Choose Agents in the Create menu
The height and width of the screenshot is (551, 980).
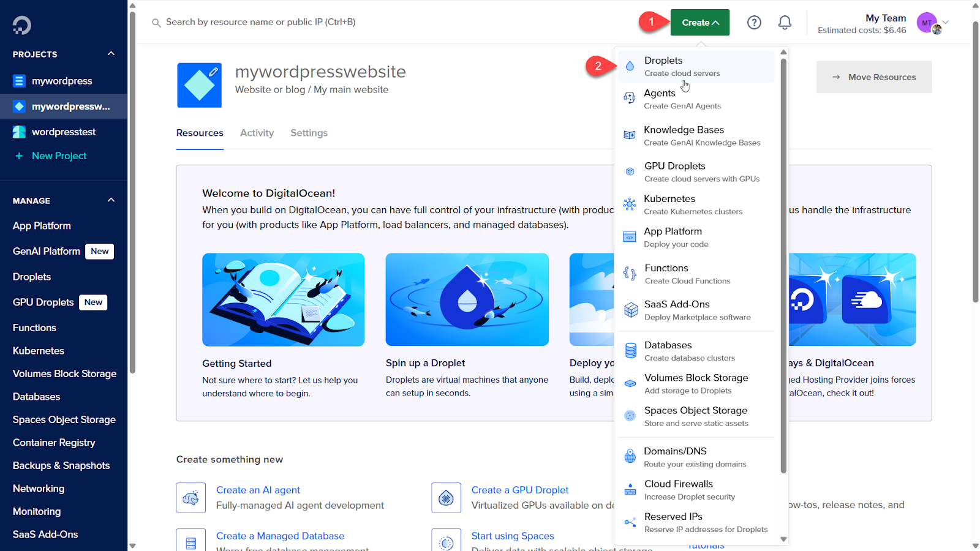pyautogui.click(x=696, y=99)
